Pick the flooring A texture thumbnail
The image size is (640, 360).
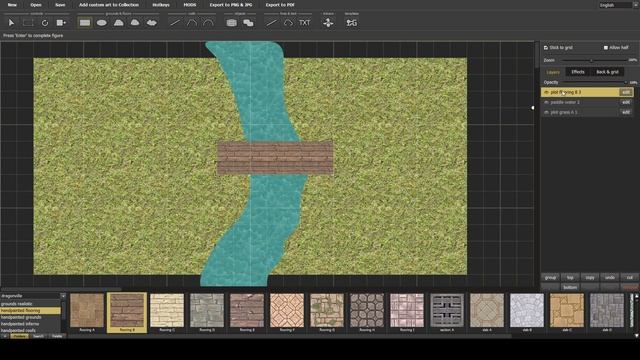click(x=87, y=310)
